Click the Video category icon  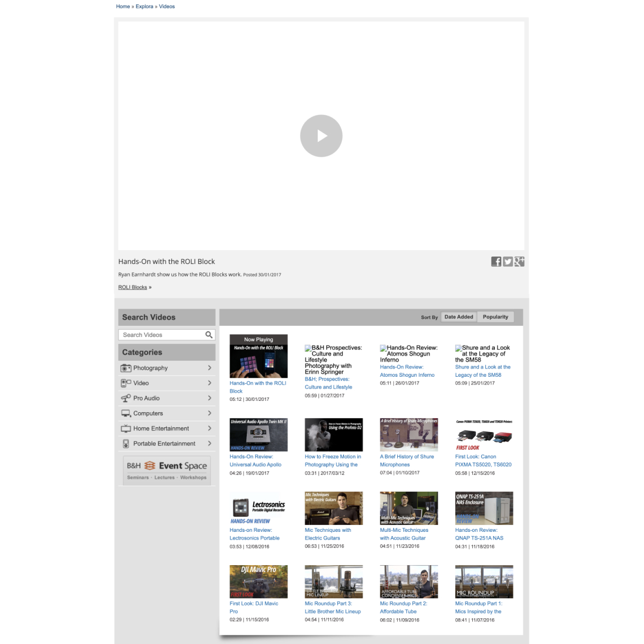(x=126, y=383)
